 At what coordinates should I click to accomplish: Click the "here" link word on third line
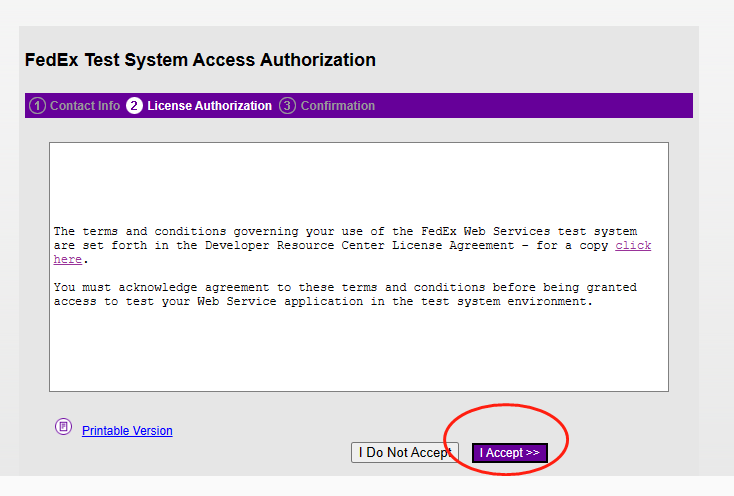67,259
